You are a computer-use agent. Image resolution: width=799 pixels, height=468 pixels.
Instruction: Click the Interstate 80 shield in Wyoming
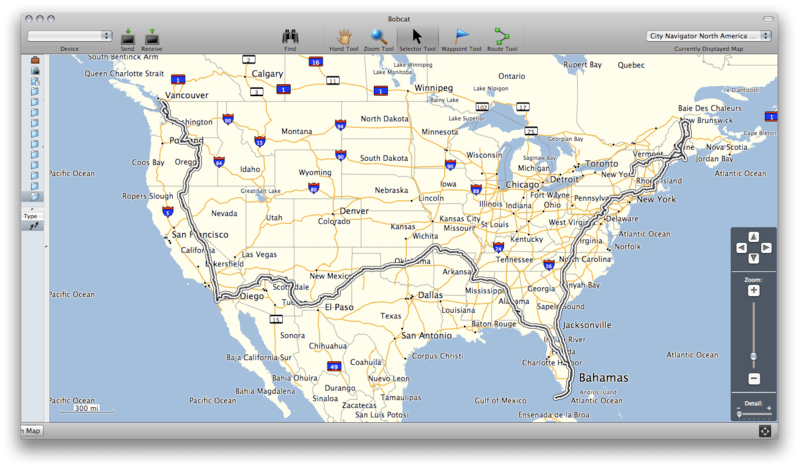tap(314, 188)
